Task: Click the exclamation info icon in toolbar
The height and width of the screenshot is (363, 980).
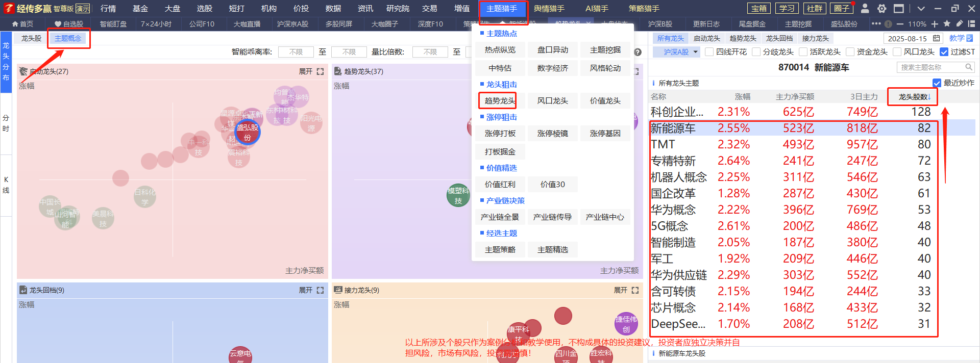Action: (888, 24)
